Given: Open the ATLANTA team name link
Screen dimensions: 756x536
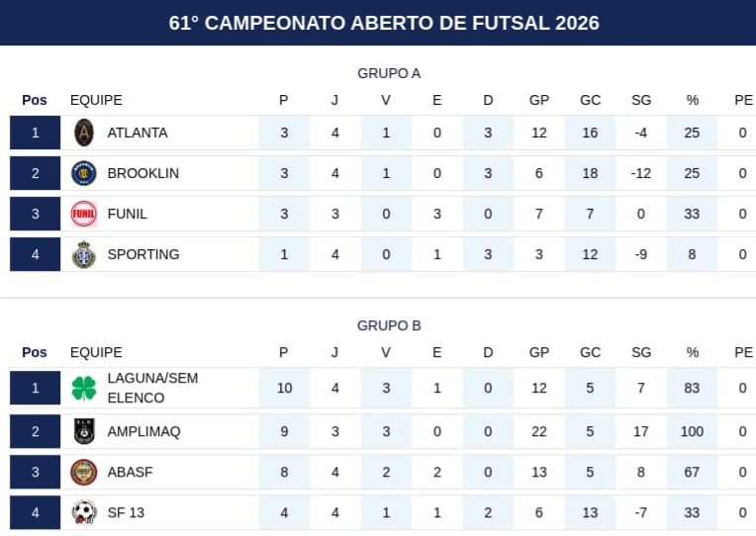Looking at the screenshot, I should [x=138, y=133].
